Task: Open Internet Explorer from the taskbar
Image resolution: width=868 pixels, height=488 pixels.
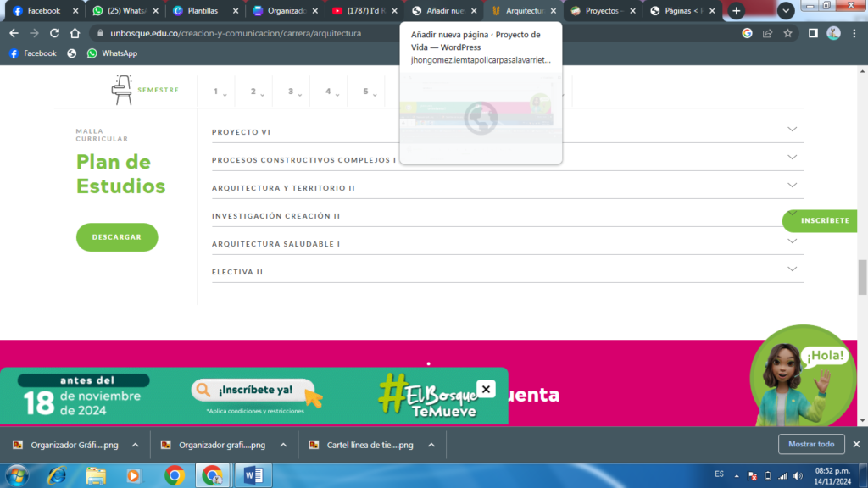Action: click(57, 475)
